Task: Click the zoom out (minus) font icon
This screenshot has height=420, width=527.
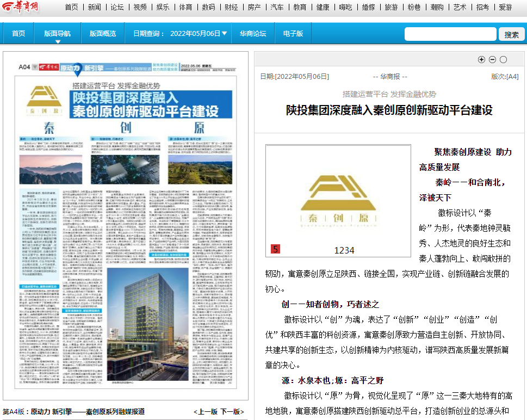Action: [492, 60]
